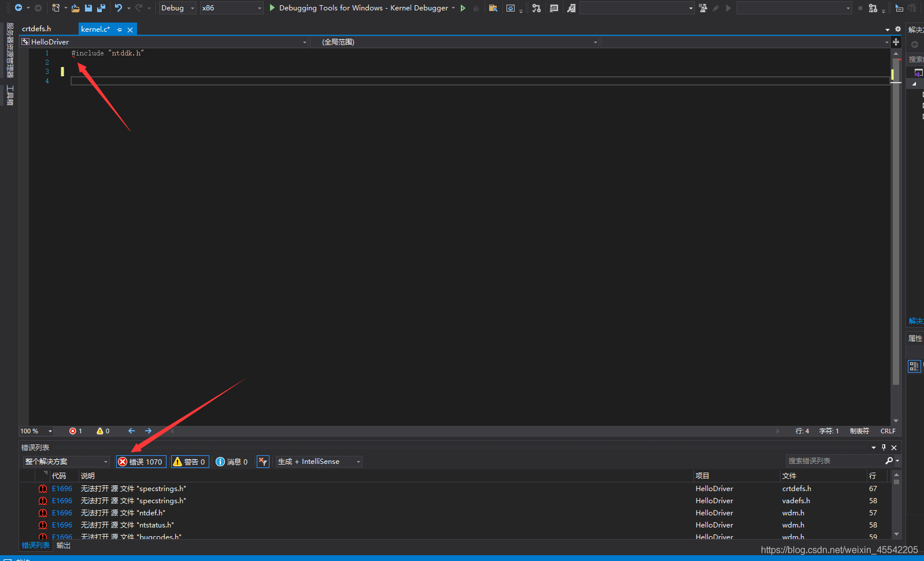
Task: Click the 制表符 tab-mode indicator
Action: (859, 431)
